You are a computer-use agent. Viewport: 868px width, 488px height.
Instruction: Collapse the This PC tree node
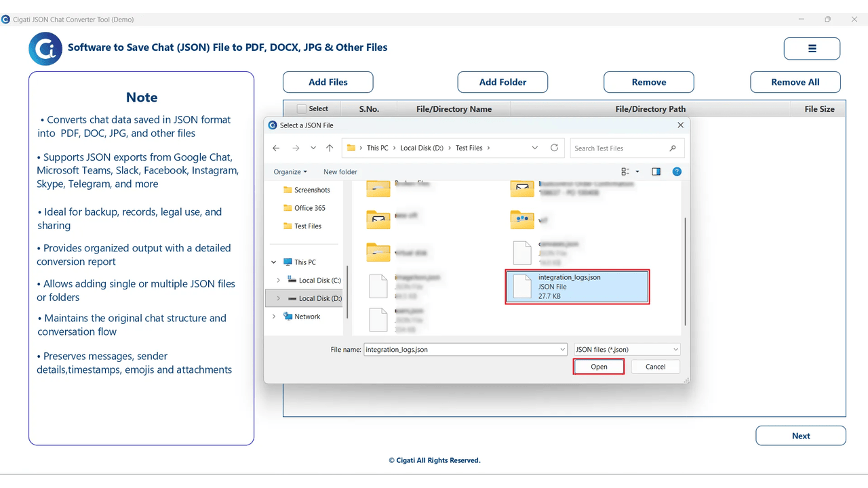coord(274,262)
